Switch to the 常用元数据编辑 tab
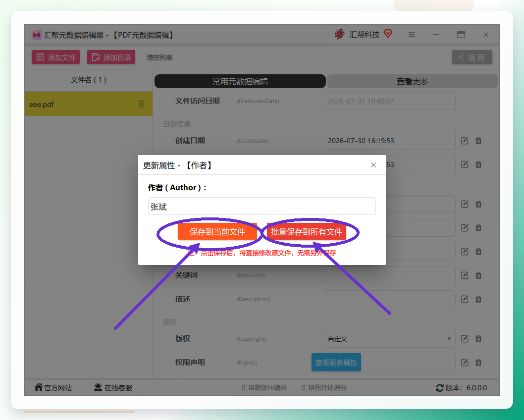Viewport: 524px width, 420px height. (x=240, y=82)
